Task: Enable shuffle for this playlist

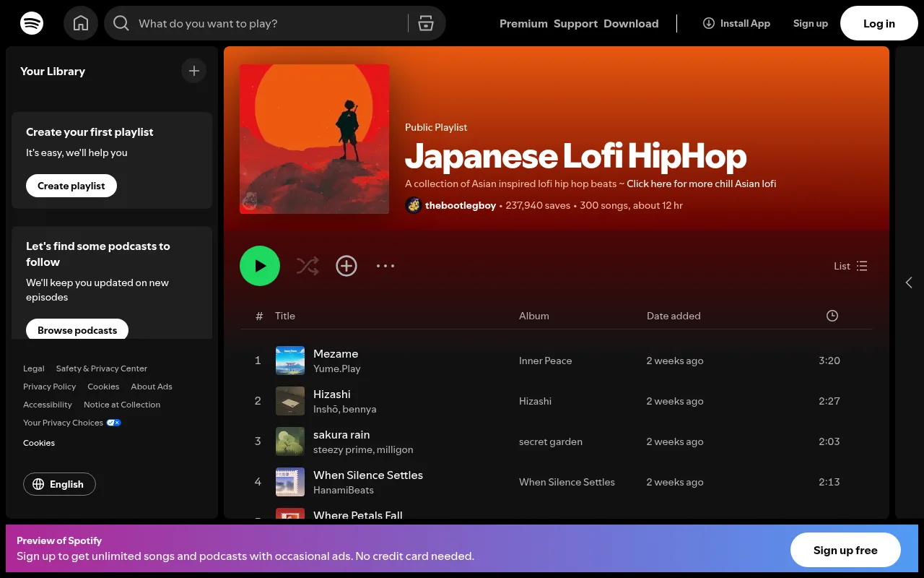Action: point(308,266)
